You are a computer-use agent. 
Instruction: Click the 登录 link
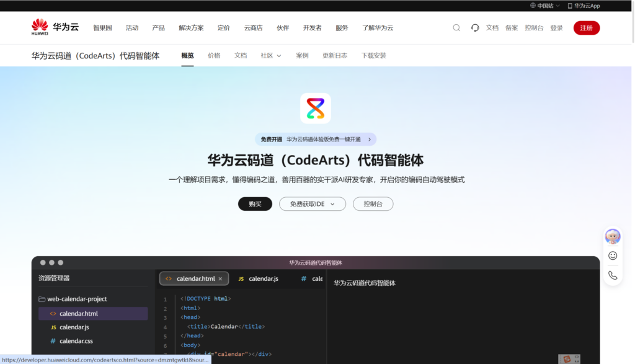pos(556,27)
